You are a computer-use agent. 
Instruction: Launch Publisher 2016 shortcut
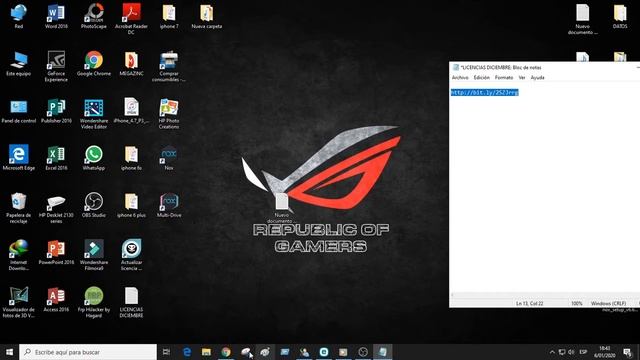point(56,111)
